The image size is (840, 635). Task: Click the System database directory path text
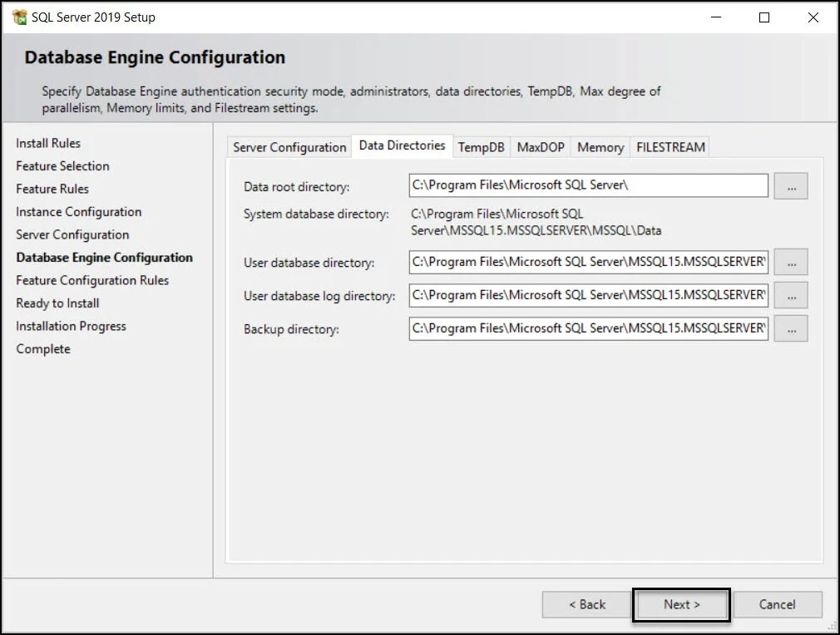click(x=536, y=222)
